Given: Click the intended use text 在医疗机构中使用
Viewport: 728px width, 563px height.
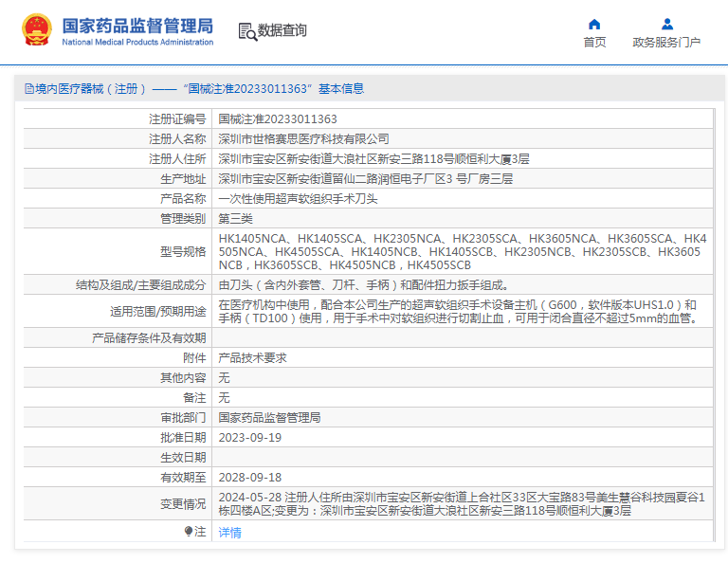Looking at the screenshot, I should [459, 312].
